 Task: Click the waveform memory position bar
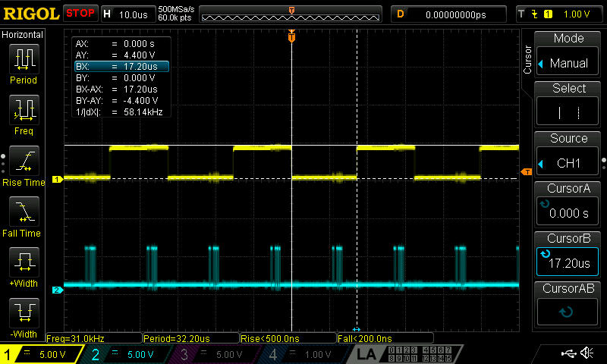pyautogui.click(x=291, y=14)
